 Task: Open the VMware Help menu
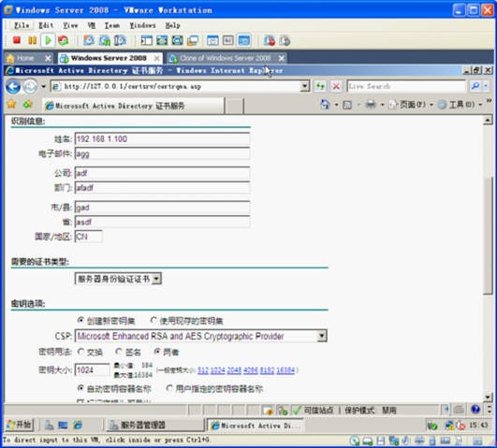(x=173, y=25)
